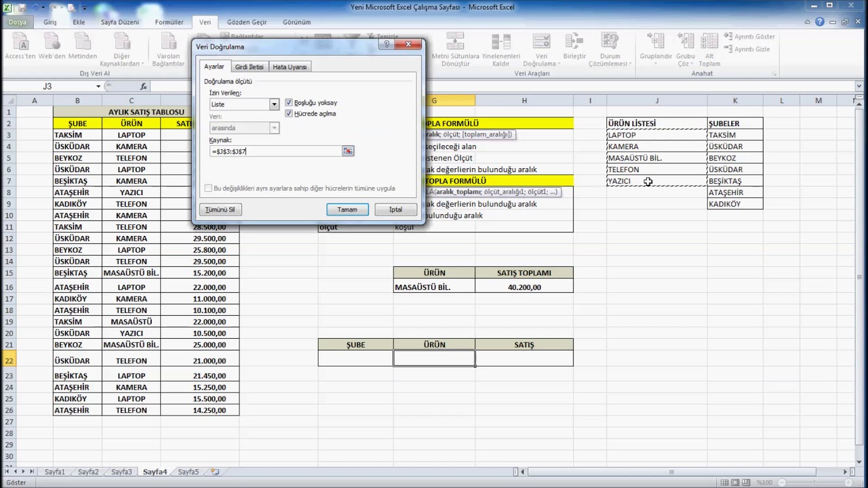The image size is (868, 488).
Task: Toggle Boşluğu yoksay checkbox
Action: tap(289, 103)
